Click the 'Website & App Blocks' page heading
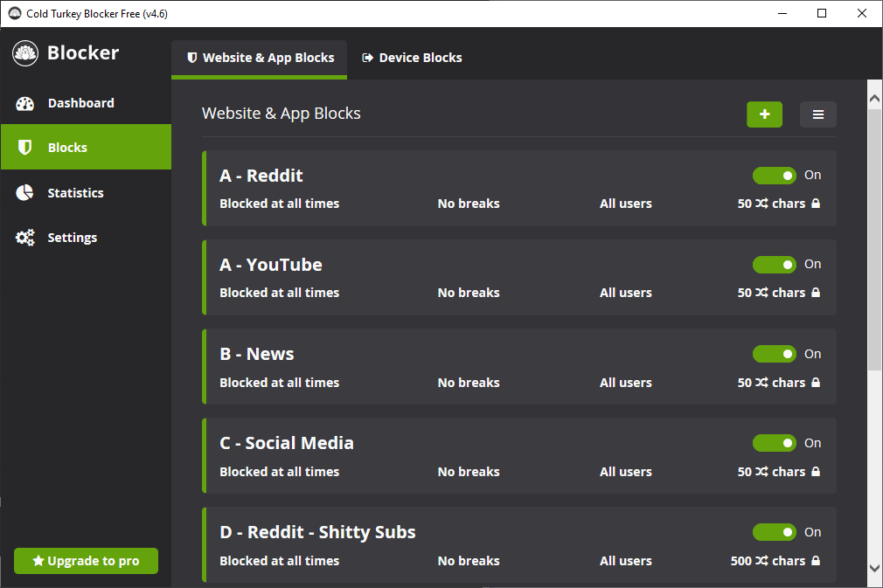883x588 pixels. (x=281, y=114)
